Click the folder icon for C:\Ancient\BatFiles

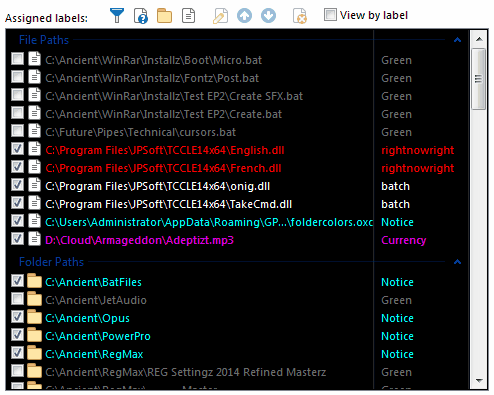(x=34, y=281)
